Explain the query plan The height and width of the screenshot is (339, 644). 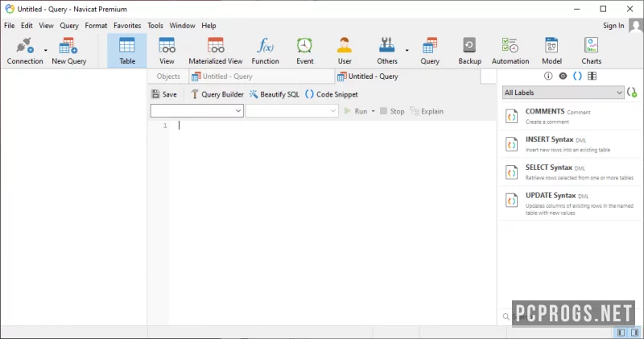pyautogui.click(x=427, y=111)
